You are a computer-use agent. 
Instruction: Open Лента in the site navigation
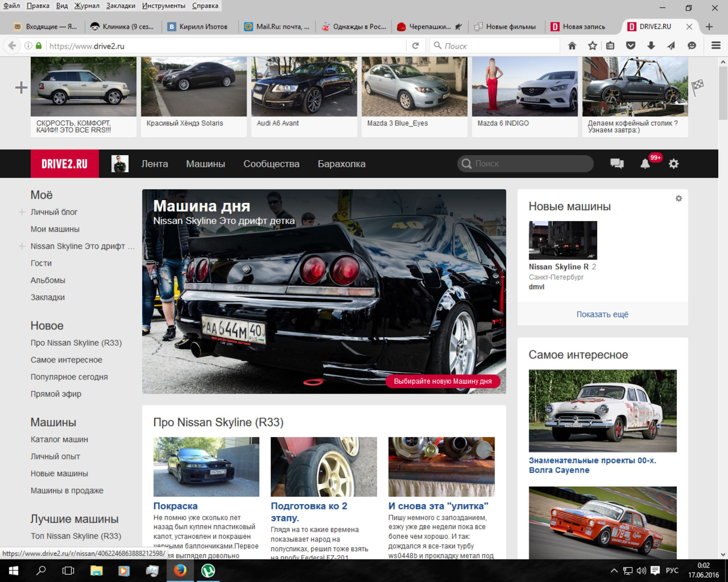coord(154,164)
